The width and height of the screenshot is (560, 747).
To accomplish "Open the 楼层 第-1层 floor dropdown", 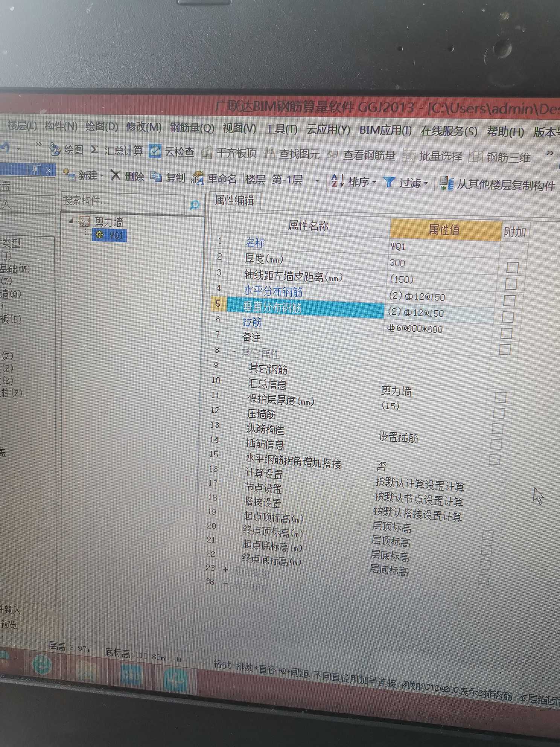I will (317, 181).
